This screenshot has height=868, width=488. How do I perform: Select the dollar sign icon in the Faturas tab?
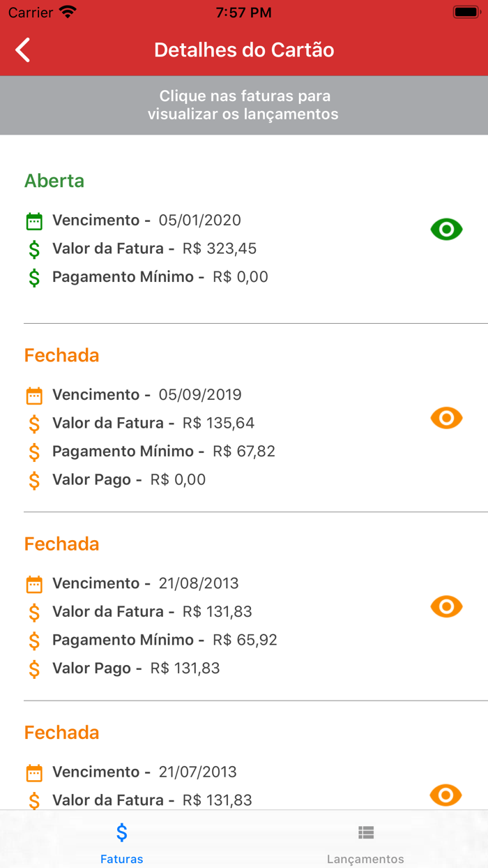121,832
